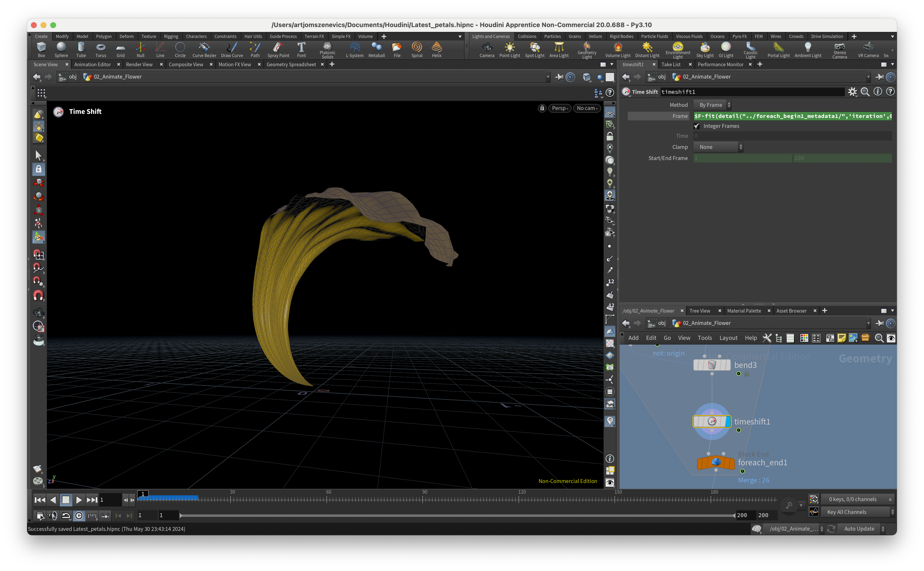Toggle the timeshift1 node display flag

(728, 421)
